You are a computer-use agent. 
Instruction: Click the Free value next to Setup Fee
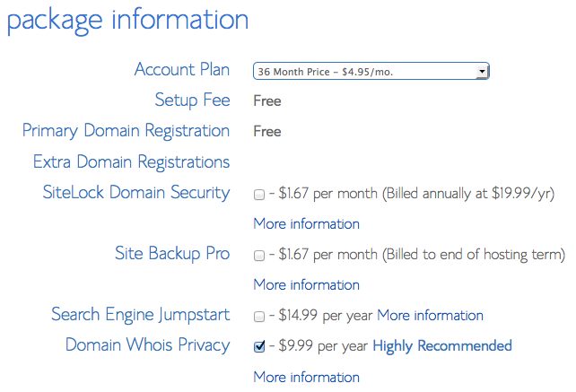267,100
